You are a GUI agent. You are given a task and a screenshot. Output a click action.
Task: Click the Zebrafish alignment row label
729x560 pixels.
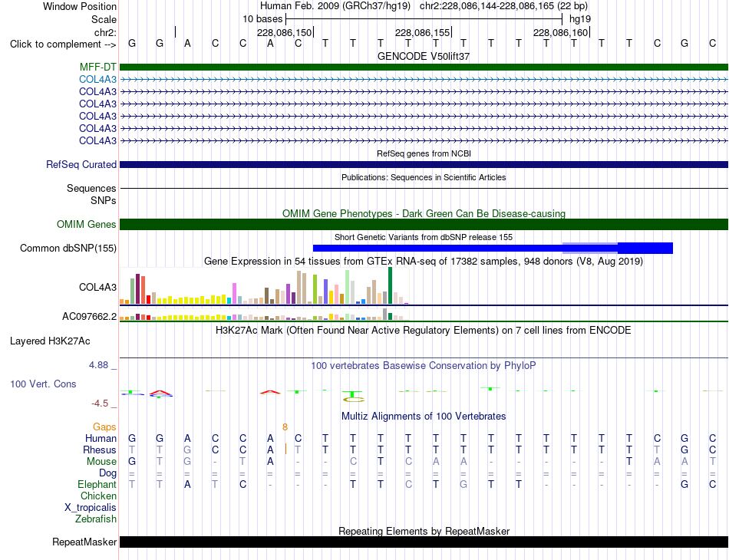pos(96,519)
